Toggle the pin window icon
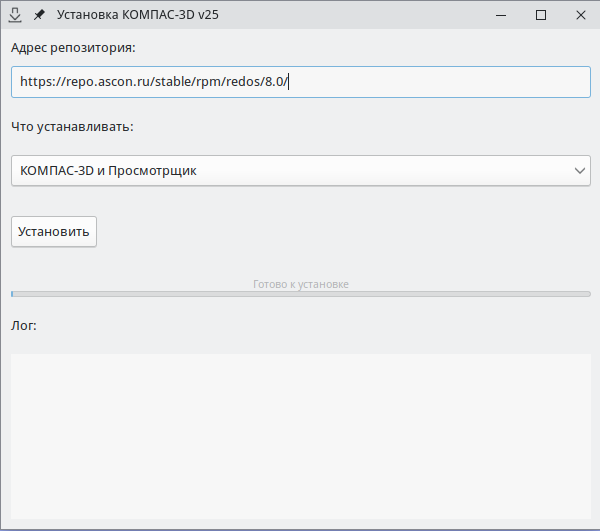Viewport: 600px width, 531px height. [x=39, y=15]
